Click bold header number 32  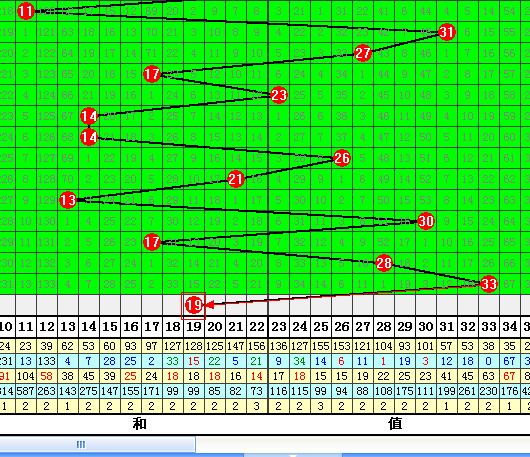click(467, 327)
